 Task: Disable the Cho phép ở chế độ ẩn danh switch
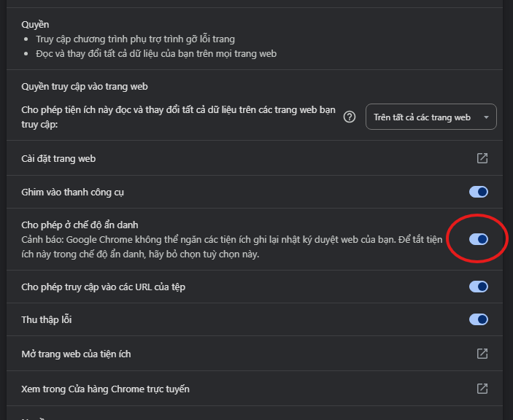click(478, 239)
